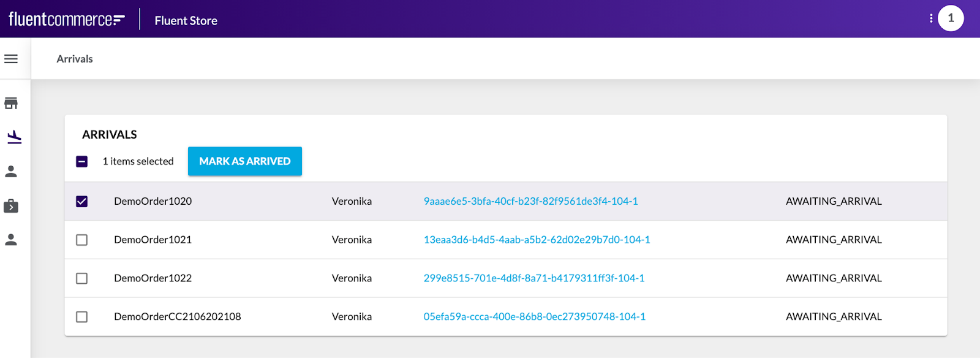Select the Arrivals plane-landing sidebar icon

coord(14,137)
